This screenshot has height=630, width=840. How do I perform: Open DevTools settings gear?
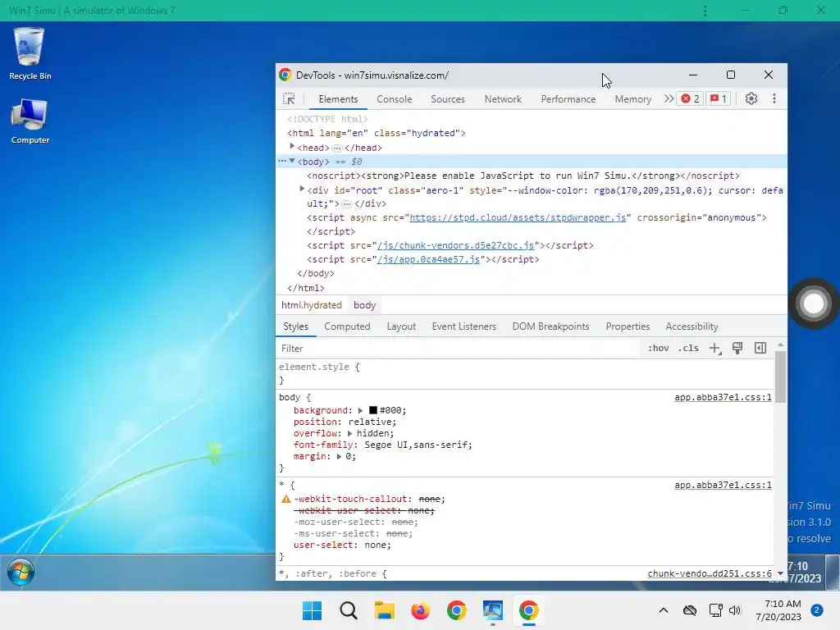(751, 98)
